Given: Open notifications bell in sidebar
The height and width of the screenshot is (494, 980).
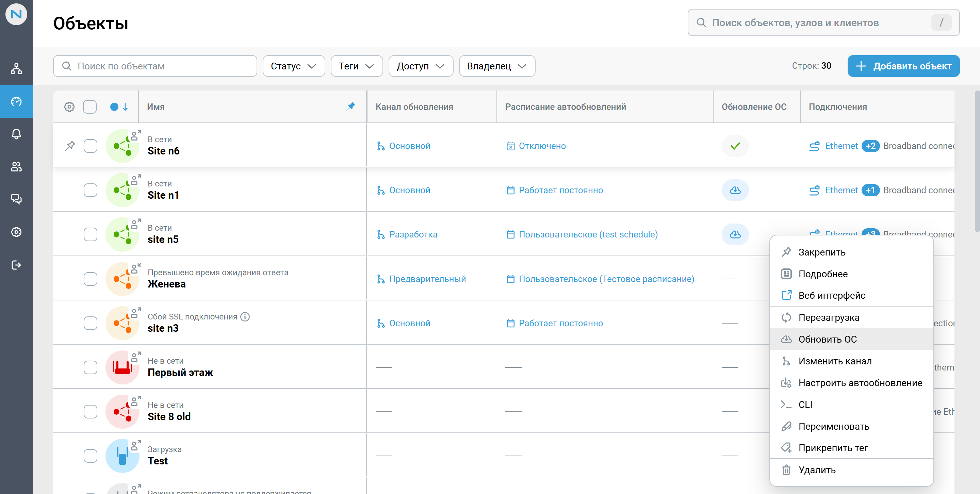Looking at the screenshot, I should click(16, 134).
